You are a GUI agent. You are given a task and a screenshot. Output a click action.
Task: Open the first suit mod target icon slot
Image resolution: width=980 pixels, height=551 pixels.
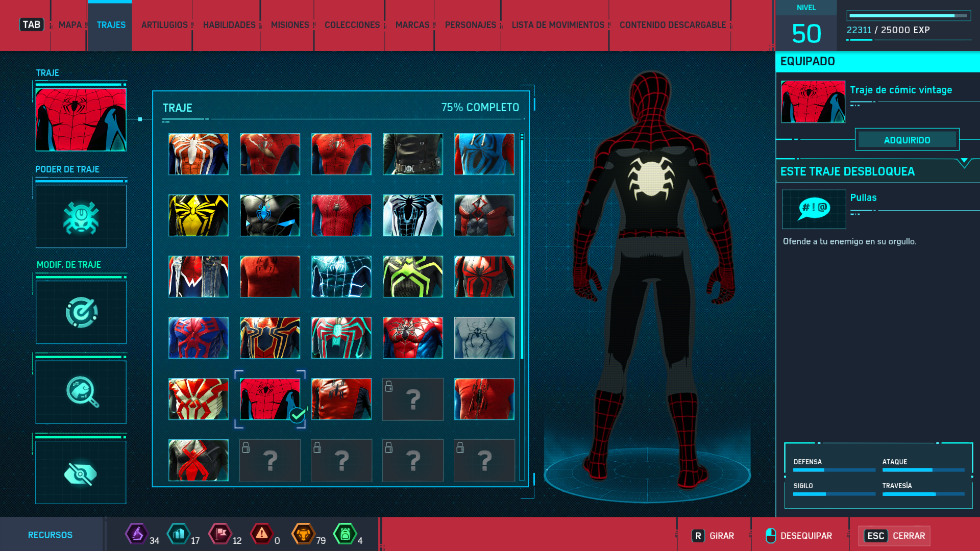point(81,312)
